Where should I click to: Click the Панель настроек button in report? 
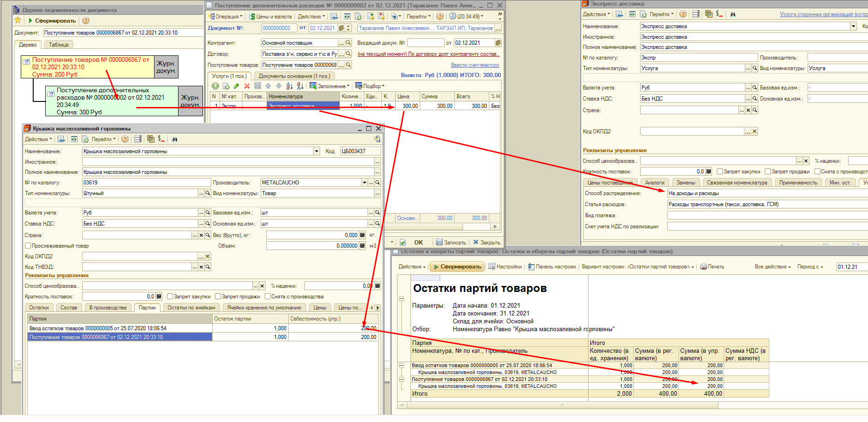pos(552,267)
